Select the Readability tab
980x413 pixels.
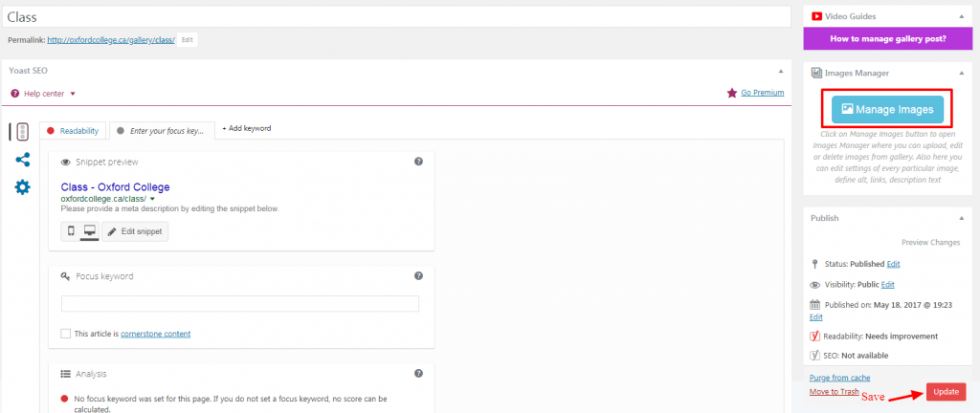point(73,129)
